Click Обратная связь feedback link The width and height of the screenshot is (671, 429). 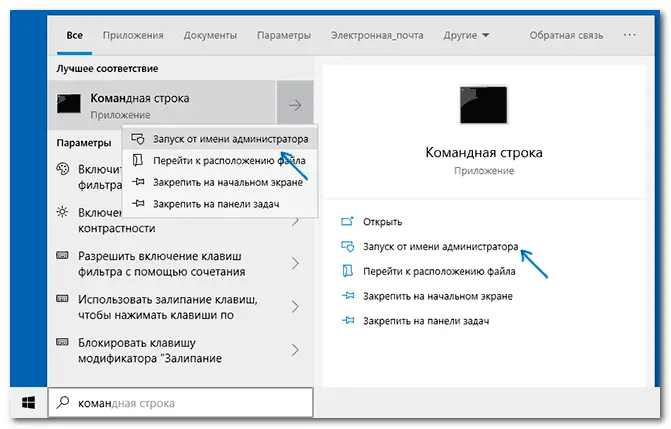coord(566,35)
